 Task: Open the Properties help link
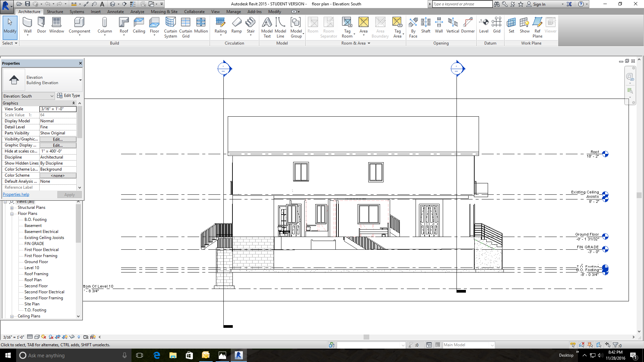point(16,194)
